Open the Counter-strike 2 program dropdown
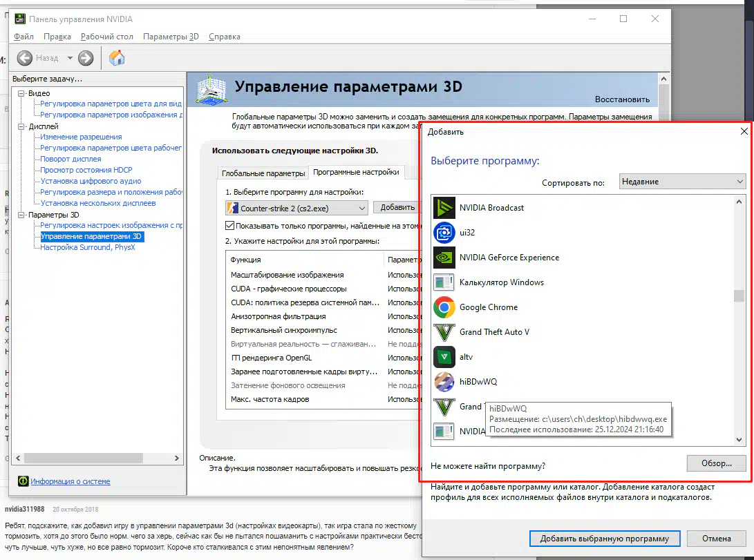Screen dimensions: 754x560 coord(296,208)
